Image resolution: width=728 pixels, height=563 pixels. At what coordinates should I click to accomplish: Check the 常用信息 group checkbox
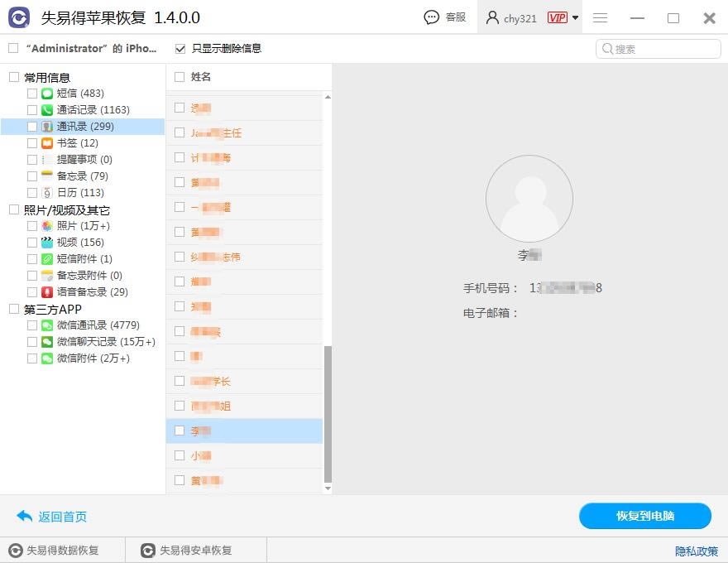click(x=14, y=77)
